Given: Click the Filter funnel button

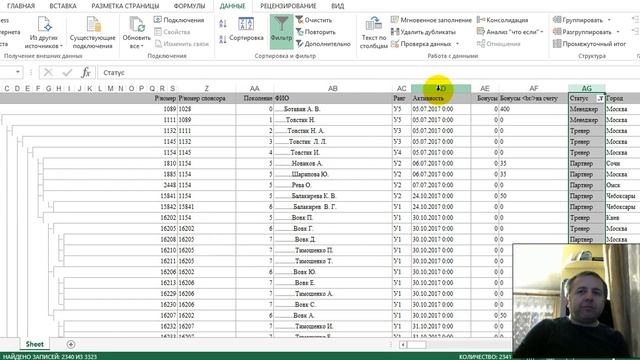Looking at the screenshot, I should pos(281,31).
